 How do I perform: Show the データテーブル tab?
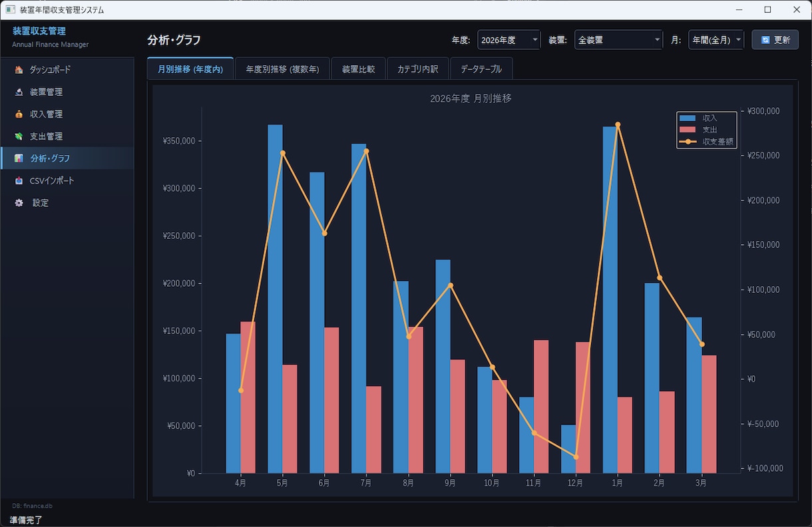(x=481, y=69)
